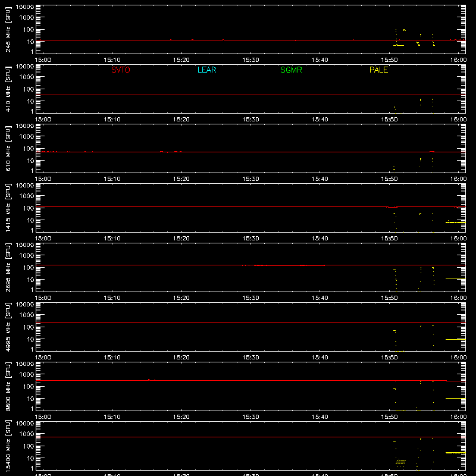Click 15:20 tick label below 610 MHz panel

tap(181, 179)
